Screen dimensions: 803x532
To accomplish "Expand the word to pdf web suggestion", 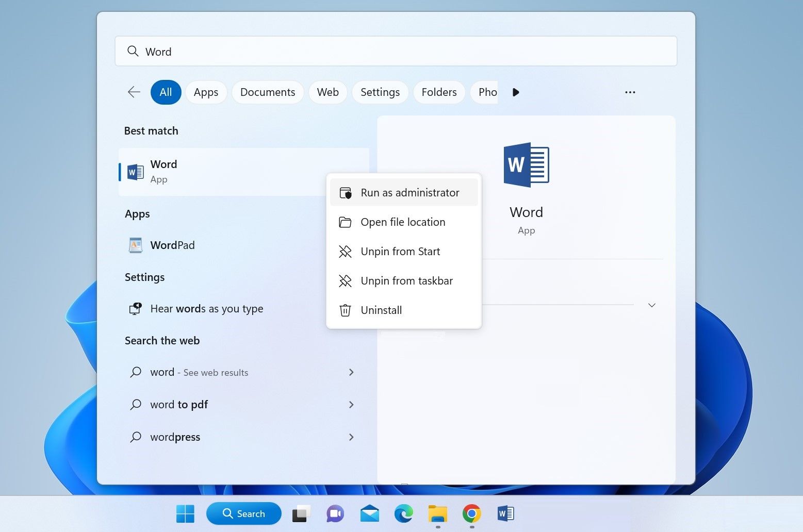I will click(x=351, y=405).
